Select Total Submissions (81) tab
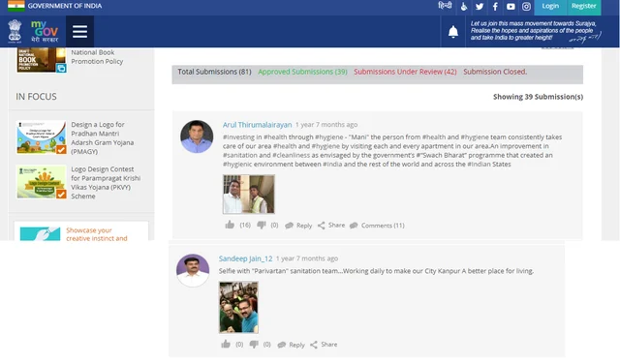This screenshot has height=364, width=620. 214,72
